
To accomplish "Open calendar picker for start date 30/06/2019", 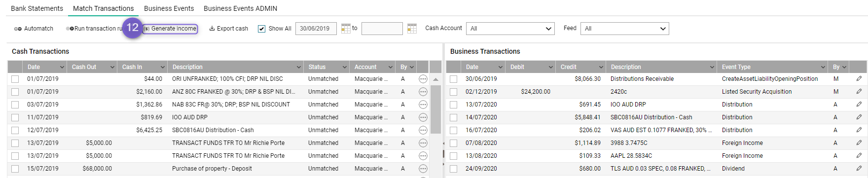I will 346,29.
